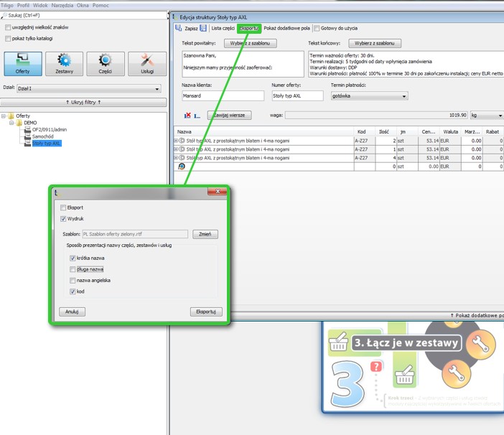Click Anuluj in the export dialog
Screen dimensions: 504x435
(72, 312)
